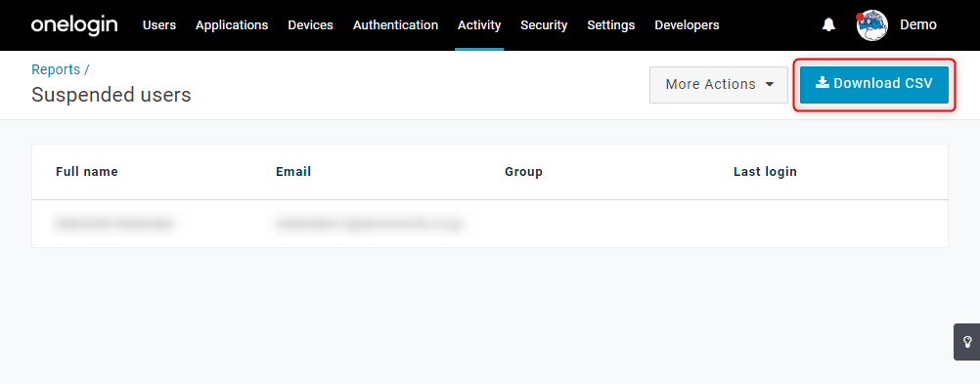980x384 pixels.
Task: Select the Activity menu item
Action: click(x=479, y=25)
